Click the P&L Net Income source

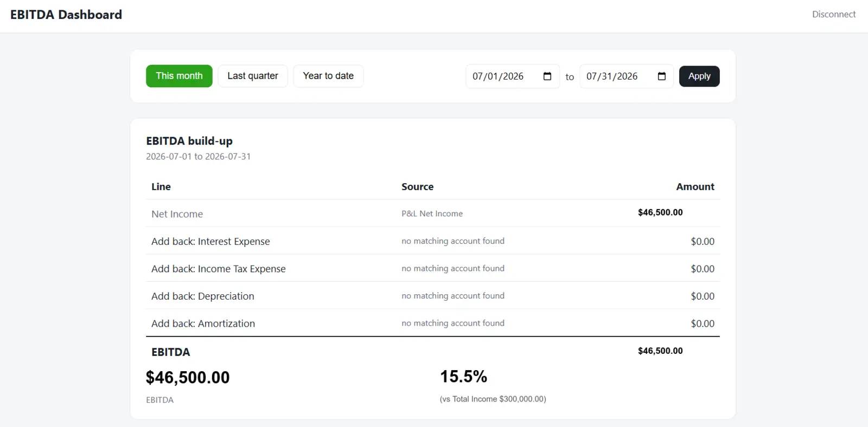[x=432, y=214]
